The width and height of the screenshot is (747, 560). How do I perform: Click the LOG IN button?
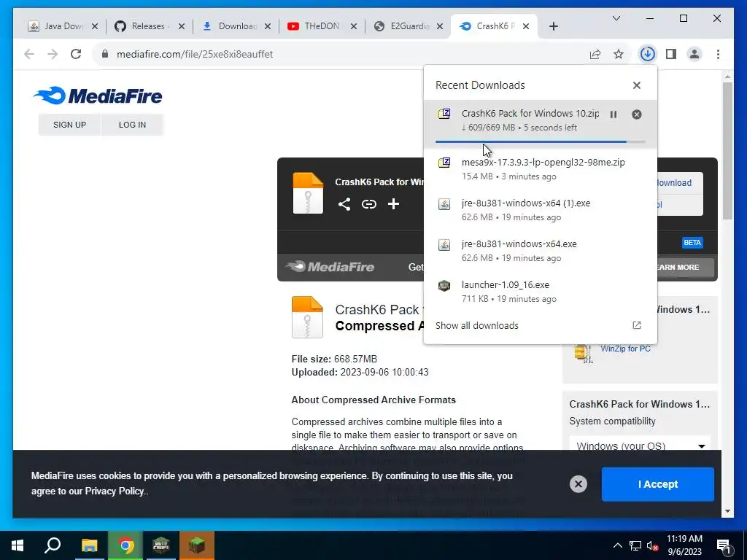tap(132, 125)
